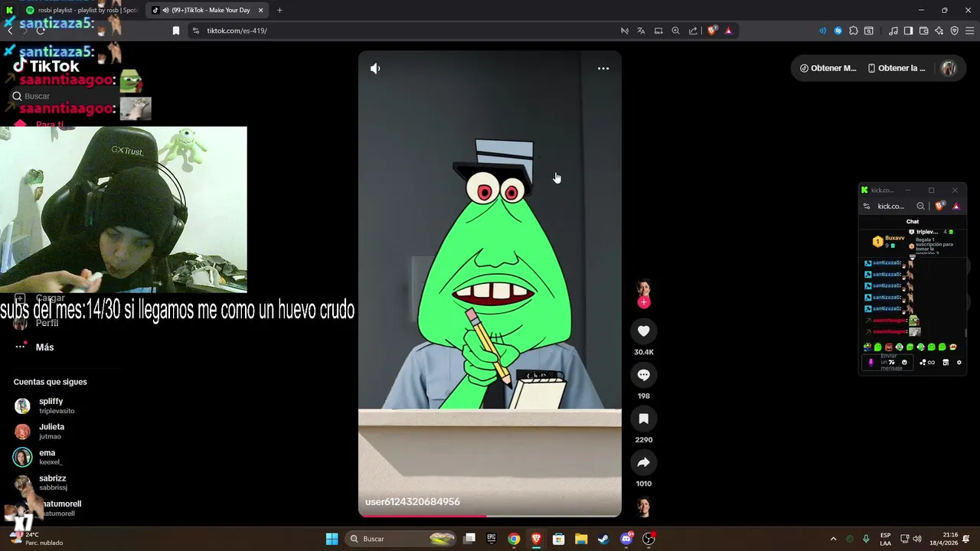Viewport: 980px width, 551px height.
Task: Open volume control in the system tray
Action: pyautogui.click(x=917, y=539)
